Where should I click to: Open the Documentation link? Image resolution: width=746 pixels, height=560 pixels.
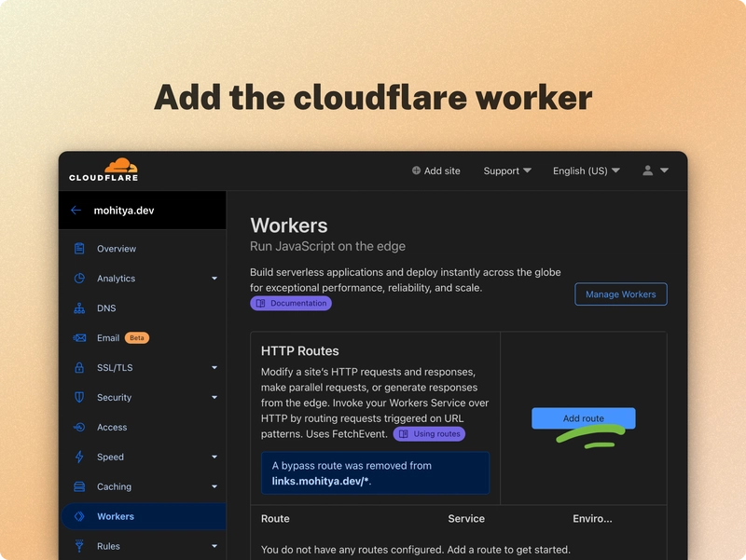click(291, 303)
